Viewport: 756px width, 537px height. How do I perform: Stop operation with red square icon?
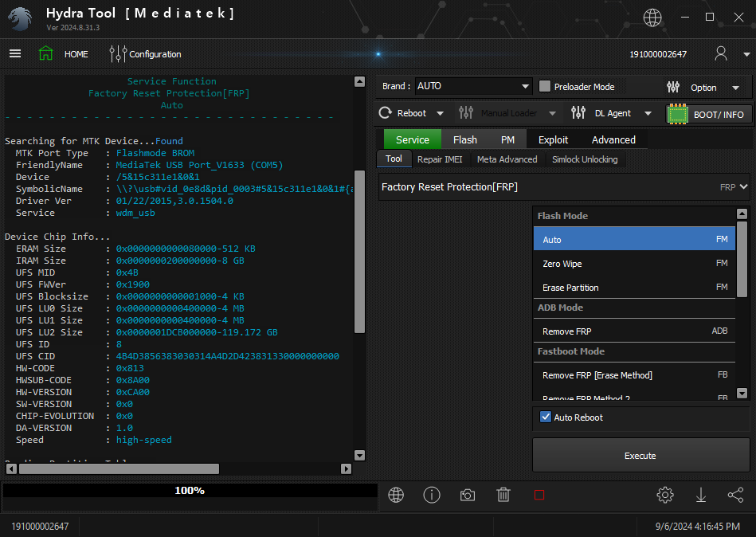tap(539, 495)
